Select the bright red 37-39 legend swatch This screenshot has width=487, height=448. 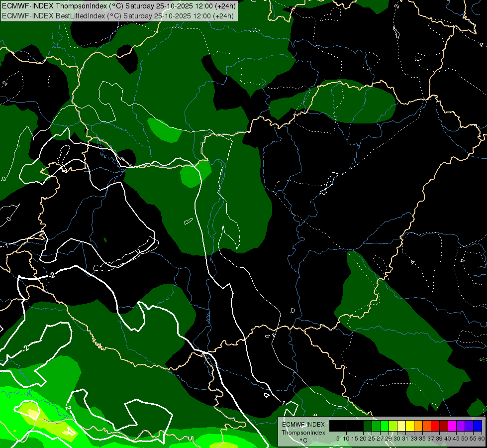coord(435,426)
